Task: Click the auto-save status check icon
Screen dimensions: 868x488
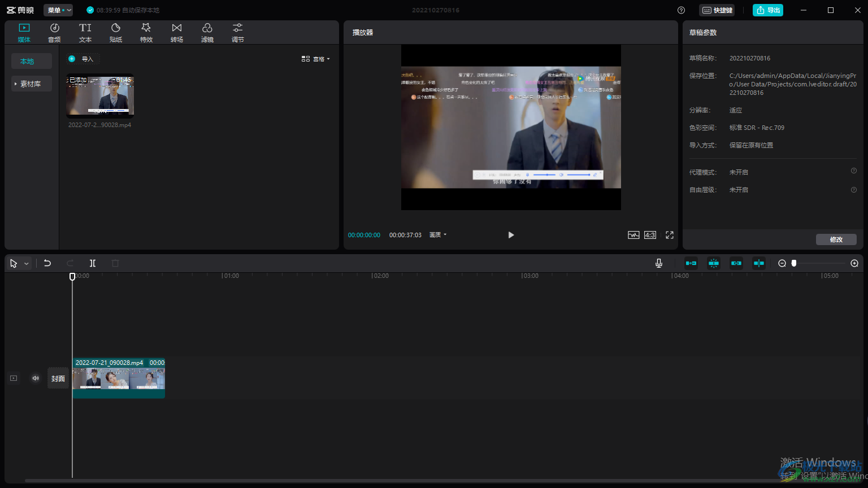Action: coord(90,10)
